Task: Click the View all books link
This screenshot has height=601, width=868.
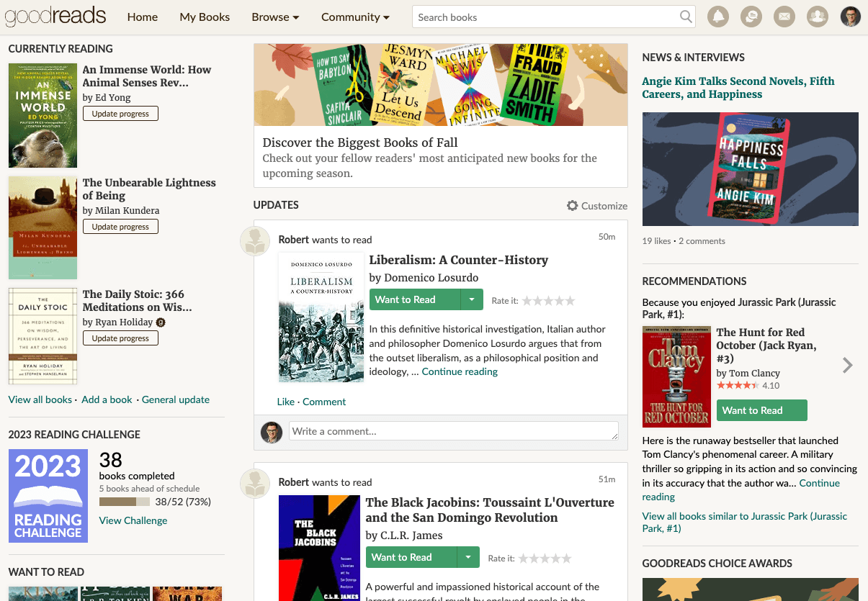Action: click(x=40, y=399)
